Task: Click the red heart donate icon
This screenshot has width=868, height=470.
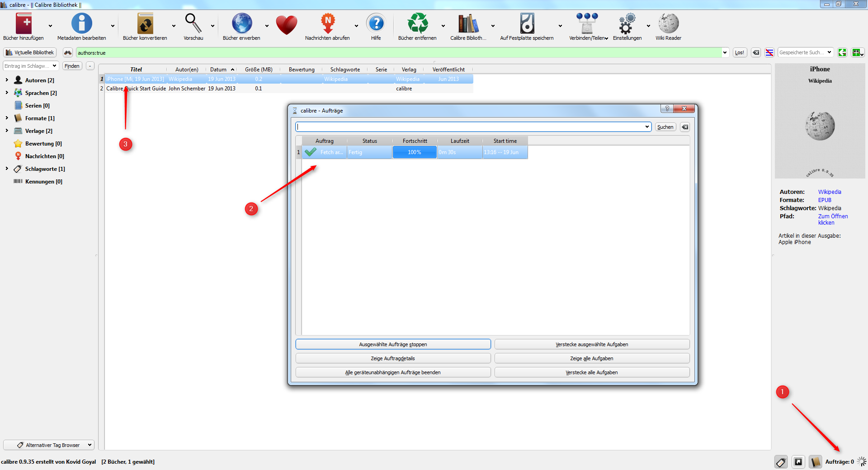Action: point(287,24)
